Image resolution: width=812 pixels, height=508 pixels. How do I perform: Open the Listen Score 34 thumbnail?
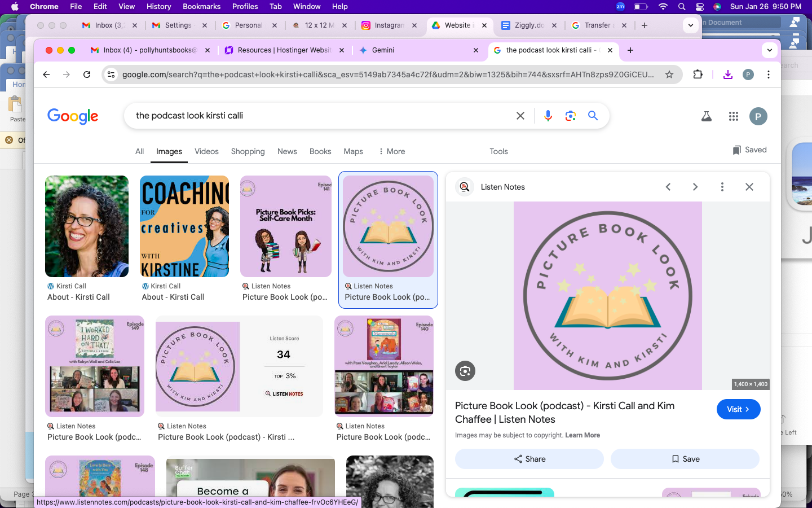239,366
